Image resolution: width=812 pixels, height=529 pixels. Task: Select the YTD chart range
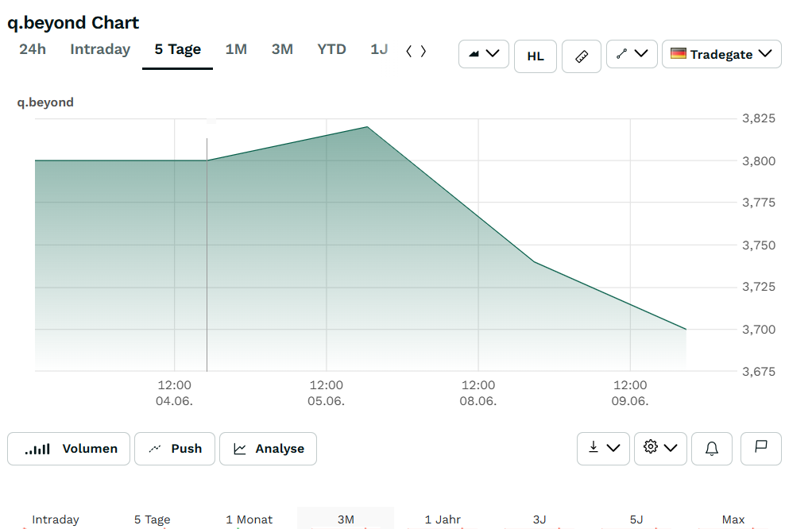coord(331,49)
